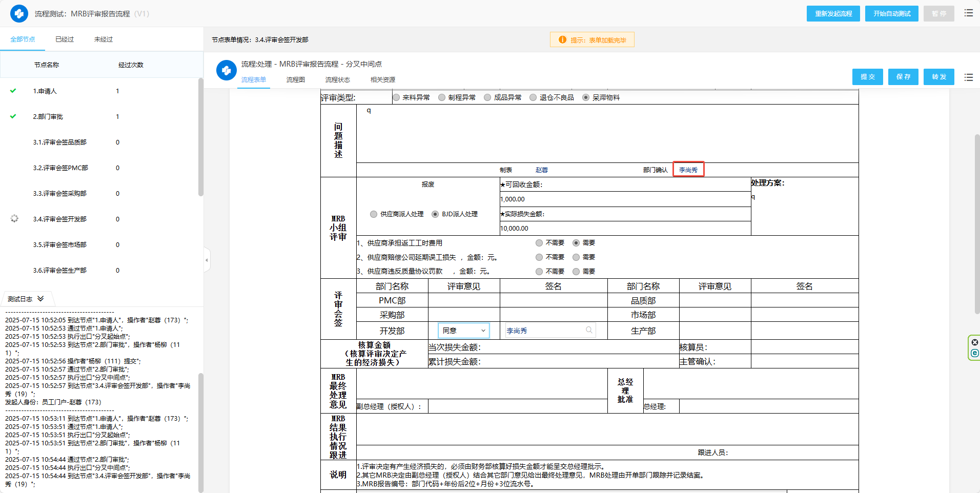980x493 pixels.
Task: Open the 流程状态 tab
Action: [x=338, y=79]
